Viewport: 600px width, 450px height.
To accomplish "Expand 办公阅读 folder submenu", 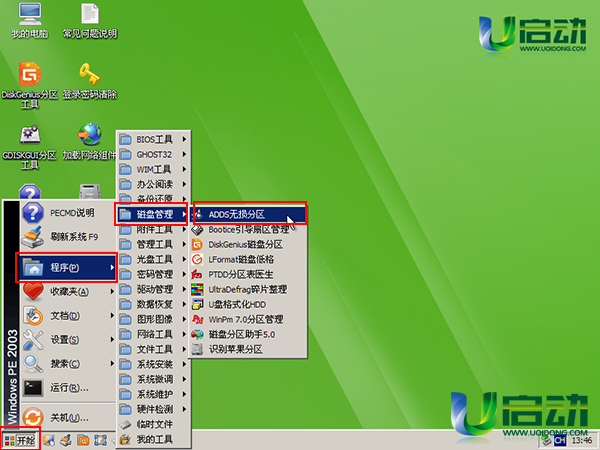I will (153, 184).
